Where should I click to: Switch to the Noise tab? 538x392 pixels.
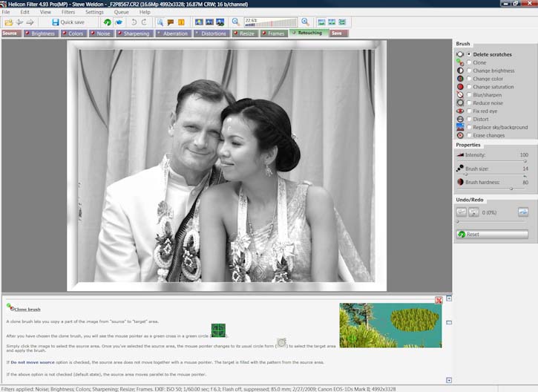101,33
